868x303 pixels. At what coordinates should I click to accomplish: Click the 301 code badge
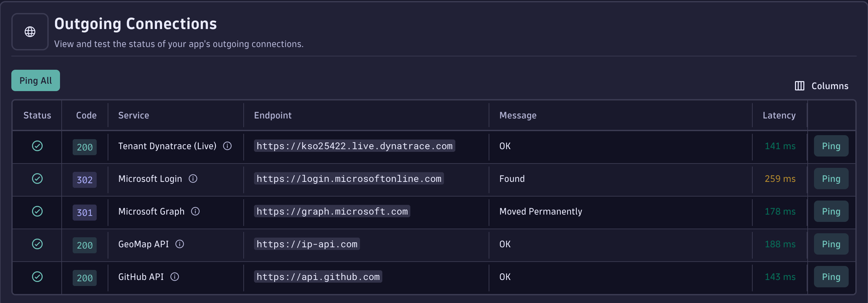(x=85, y=213)
